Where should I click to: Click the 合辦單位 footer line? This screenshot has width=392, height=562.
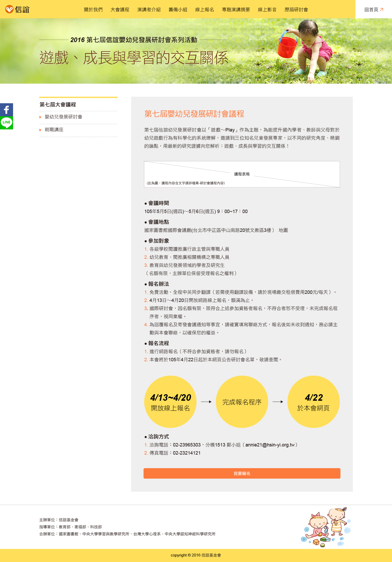pyautogui.click(x=127, y=534)
